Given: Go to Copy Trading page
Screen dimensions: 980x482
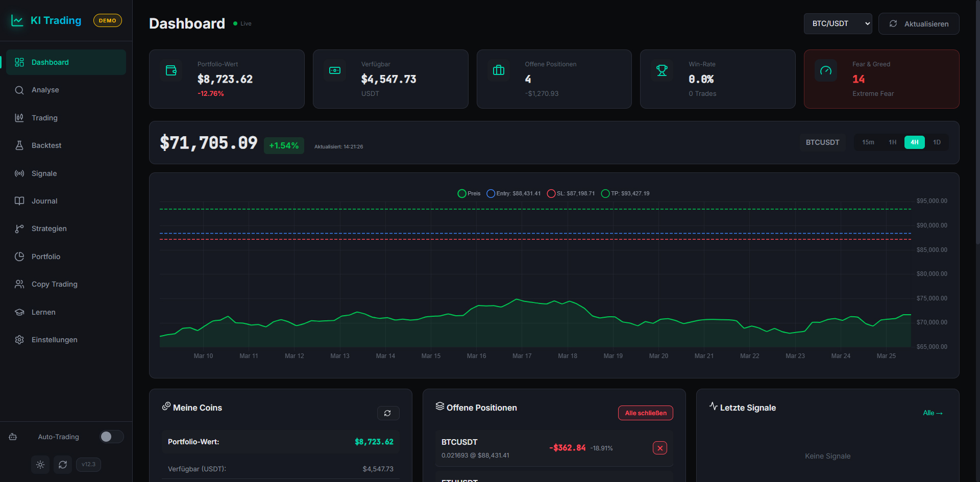Looking at the screenshot, I should click(54, 284).
